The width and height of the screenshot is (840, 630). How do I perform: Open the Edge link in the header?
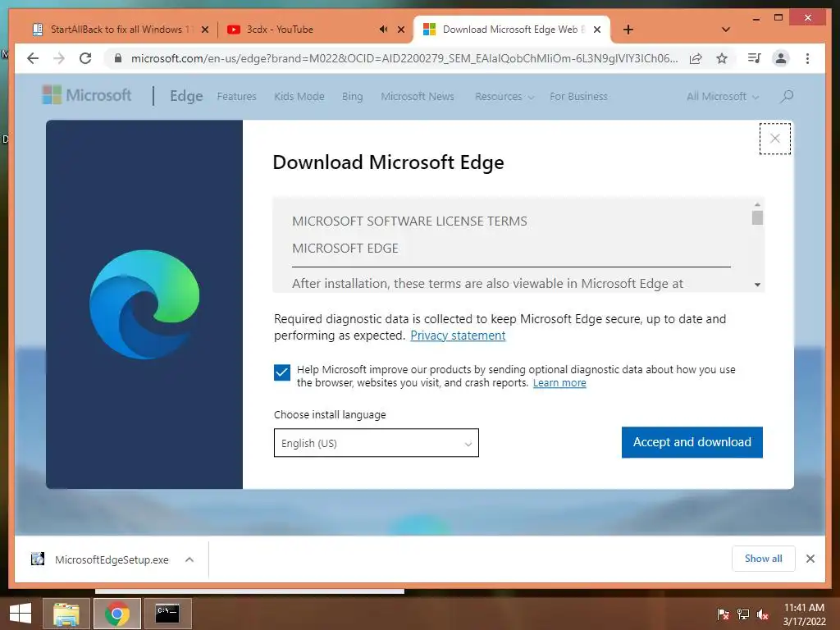click(x=186, y=96)
